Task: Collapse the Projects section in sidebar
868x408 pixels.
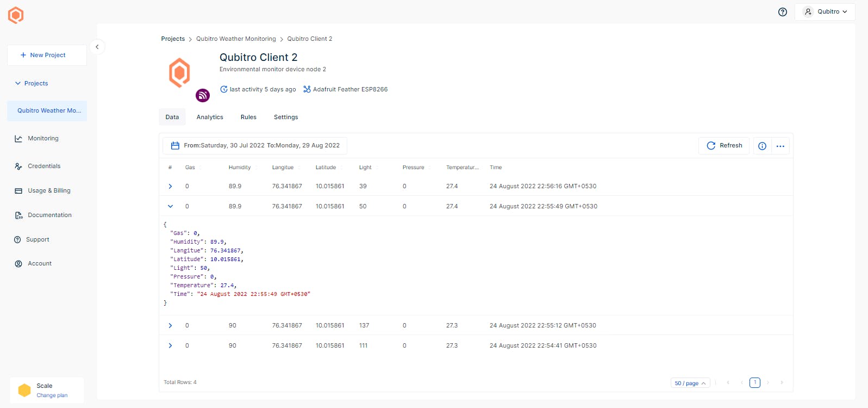Action: pyautogui.click(x=32, y=83)
